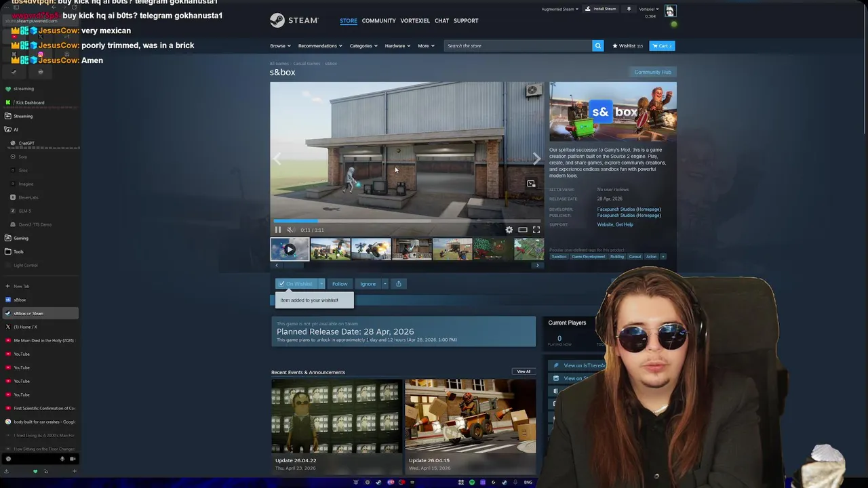Expand the Vortexiel account dropdown
This screenshot has width=868, height=488.
(x=649, y=9)
